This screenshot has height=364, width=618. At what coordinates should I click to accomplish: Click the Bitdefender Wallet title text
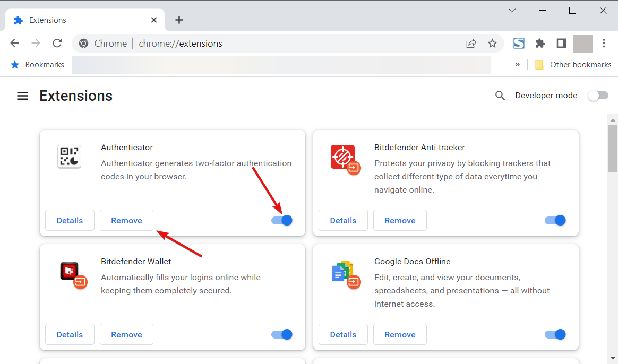(136, 261)
